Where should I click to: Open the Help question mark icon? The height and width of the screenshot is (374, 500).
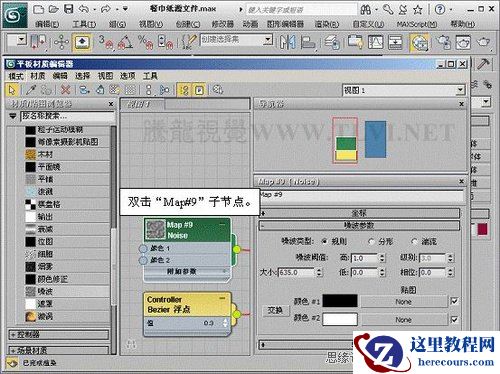440,9
